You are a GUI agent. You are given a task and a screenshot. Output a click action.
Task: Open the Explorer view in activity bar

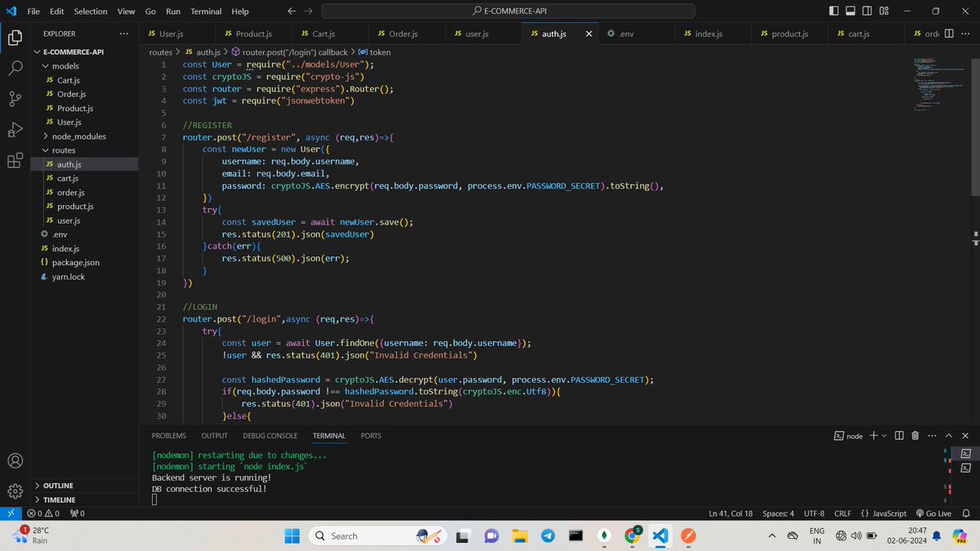tap(15, 38)
